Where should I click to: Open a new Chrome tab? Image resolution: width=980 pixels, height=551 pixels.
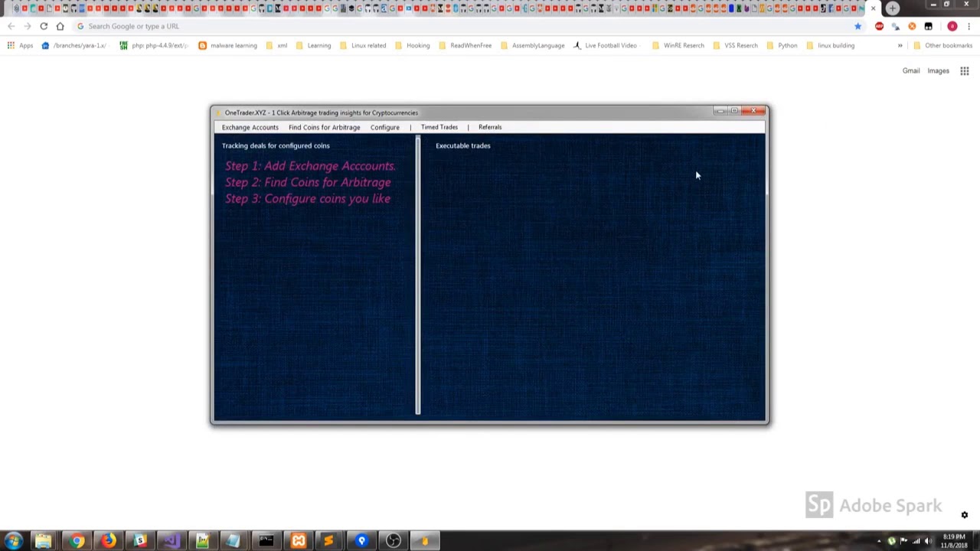(x=893, y=8)
